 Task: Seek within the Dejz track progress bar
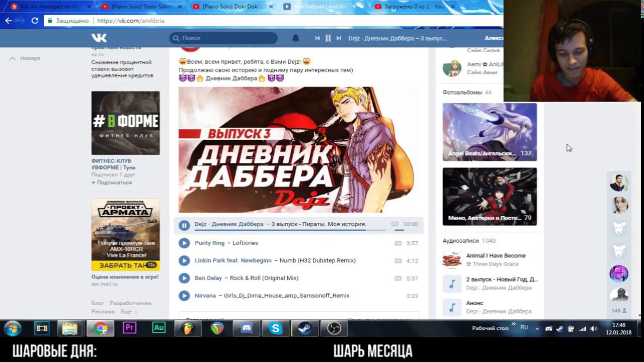coord(290,230)
